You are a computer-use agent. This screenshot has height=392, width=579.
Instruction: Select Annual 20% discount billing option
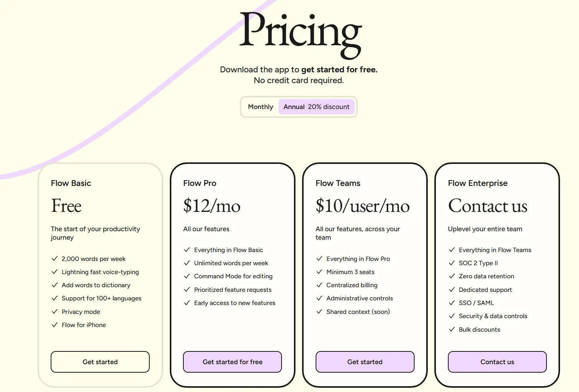[316, 107]
